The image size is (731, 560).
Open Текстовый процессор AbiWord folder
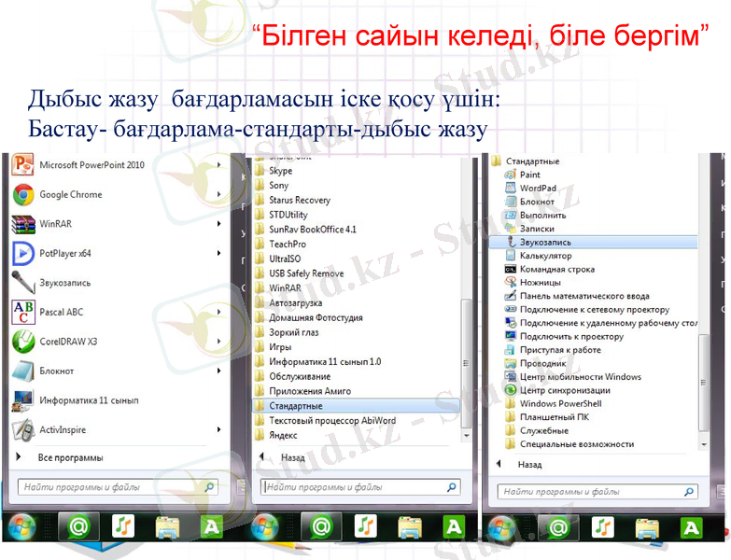coord(326,421)
